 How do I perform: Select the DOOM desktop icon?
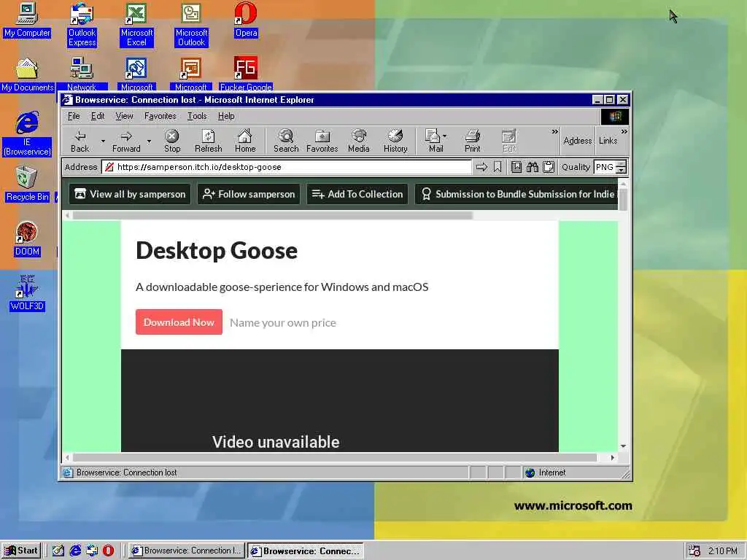(27, 239)
